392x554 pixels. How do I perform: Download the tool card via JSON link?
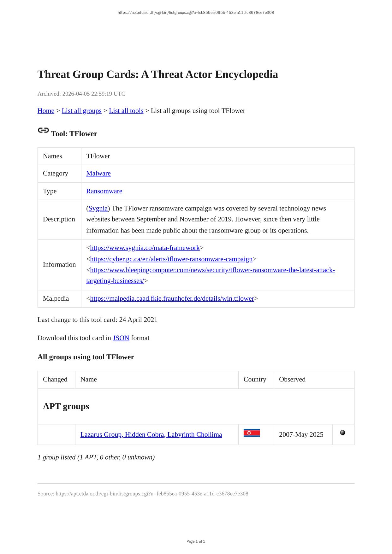tap(121, 338)
